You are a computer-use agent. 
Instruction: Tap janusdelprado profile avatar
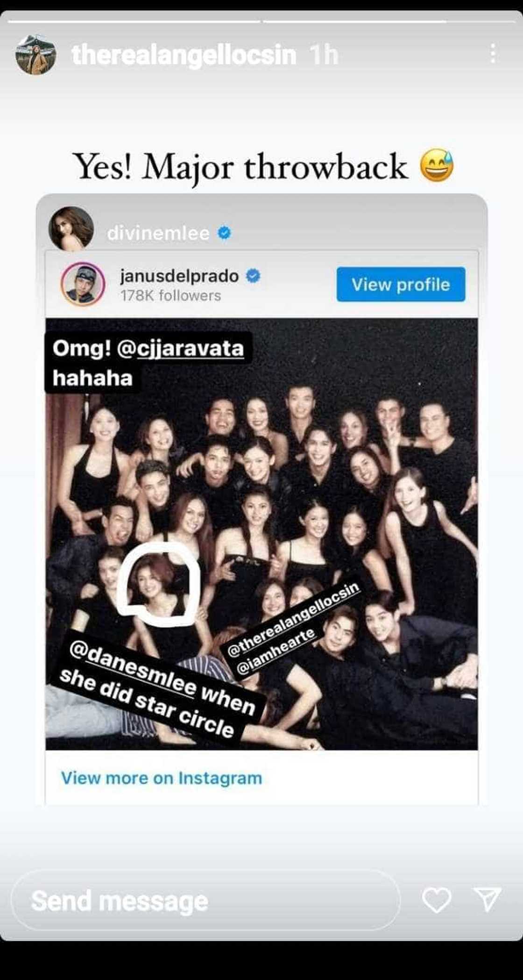83,284
